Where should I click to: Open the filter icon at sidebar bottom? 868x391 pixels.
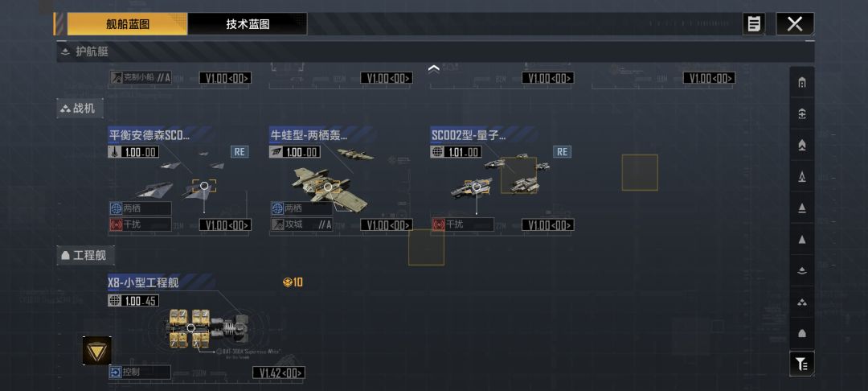tap(802, 364)
